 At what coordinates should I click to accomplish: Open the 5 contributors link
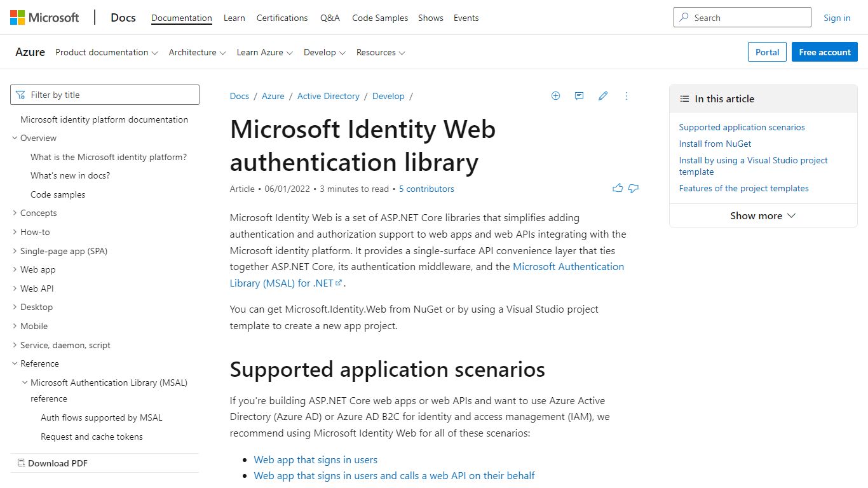tap(426, 189)
